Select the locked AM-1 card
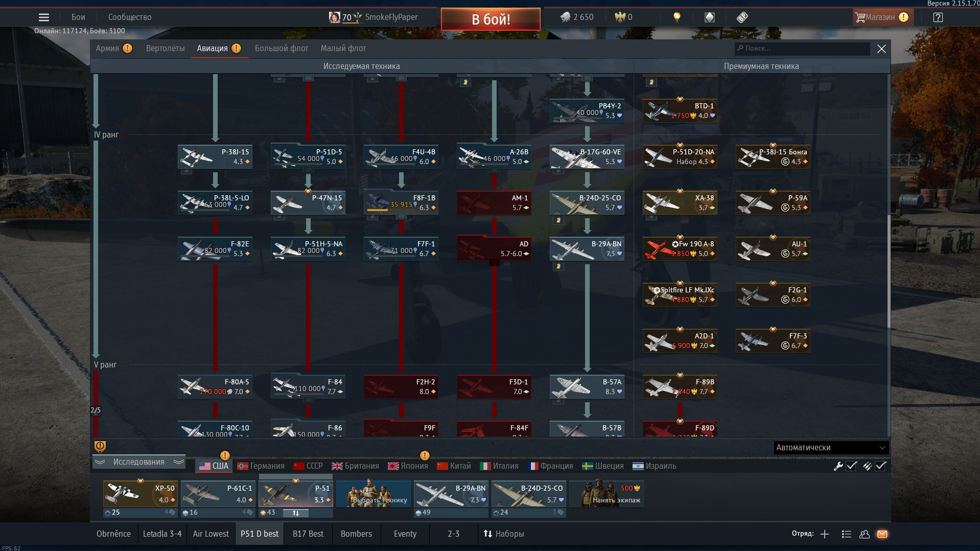Image resolution: width=980 pixels, height=551 pixels. click(494, 202)
